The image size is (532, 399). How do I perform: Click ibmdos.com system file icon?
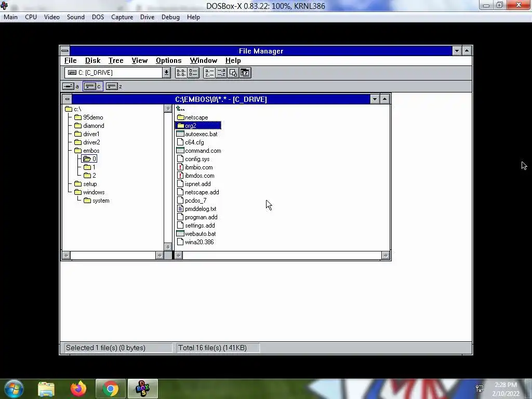click(180, 176)
